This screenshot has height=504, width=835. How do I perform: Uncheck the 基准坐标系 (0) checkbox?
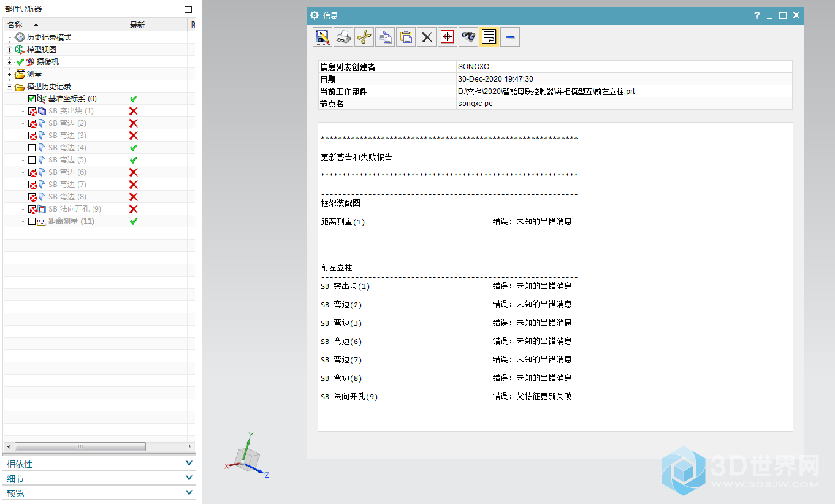click(32, 99)
